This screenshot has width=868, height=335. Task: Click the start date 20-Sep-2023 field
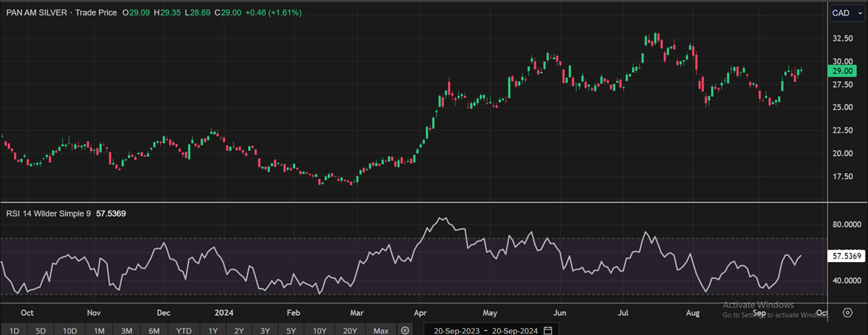[458, 331]
